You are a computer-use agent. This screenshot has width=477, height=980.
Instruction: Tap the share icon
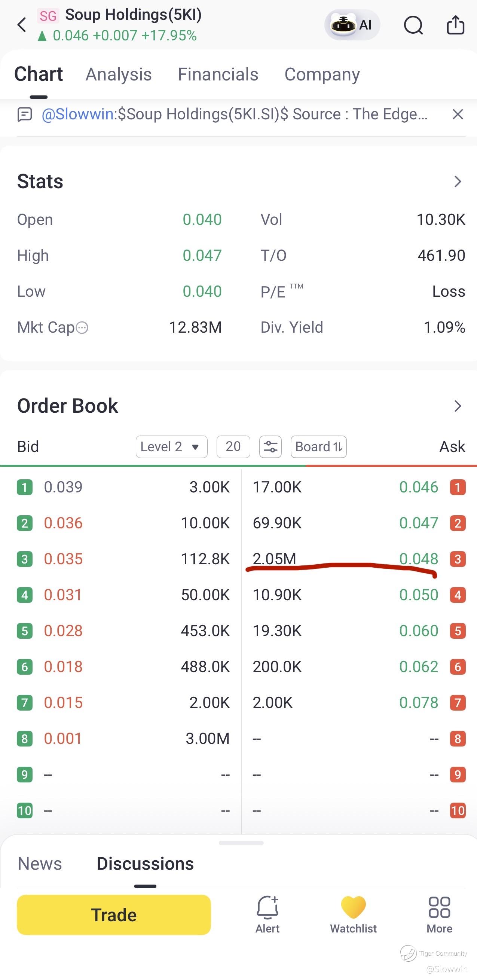coord(455,25)
